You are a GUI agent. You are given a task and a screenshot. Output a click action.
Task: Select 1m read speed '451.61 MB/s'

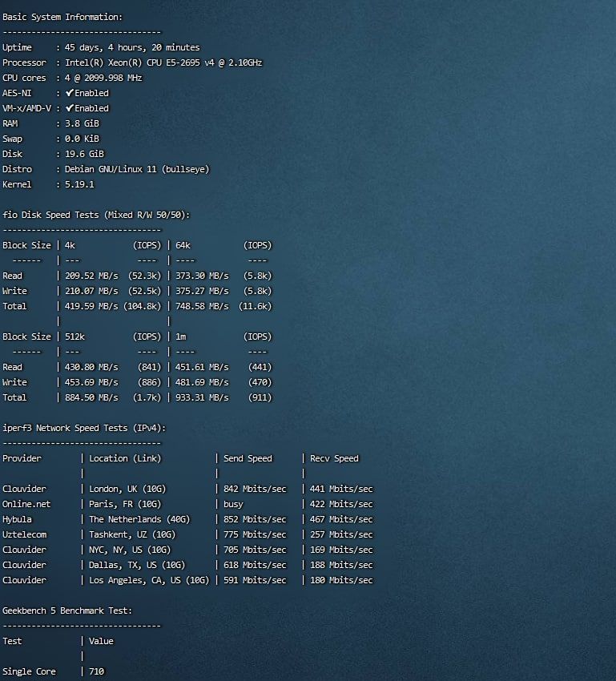click(202, 367)
